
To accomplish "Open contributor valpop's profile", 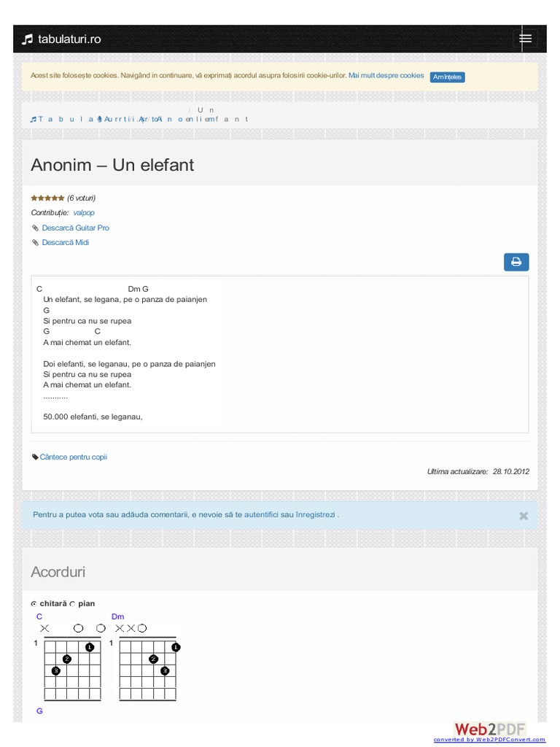I will pos(84,213).
